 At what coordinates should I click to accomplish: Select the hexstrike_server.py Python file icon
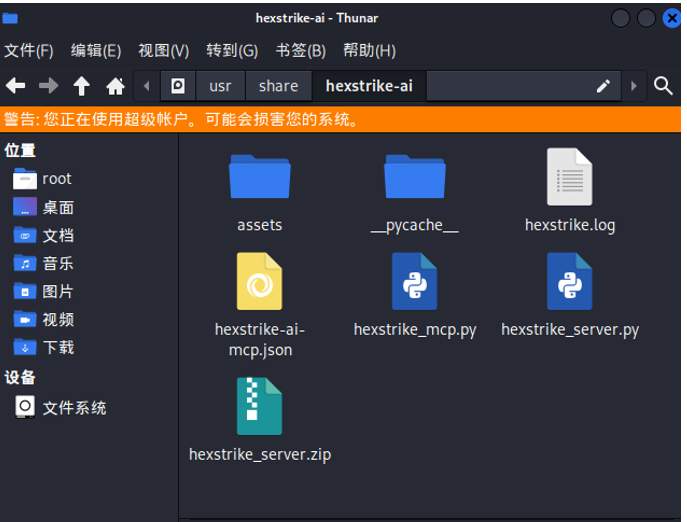tap(570, 281)
